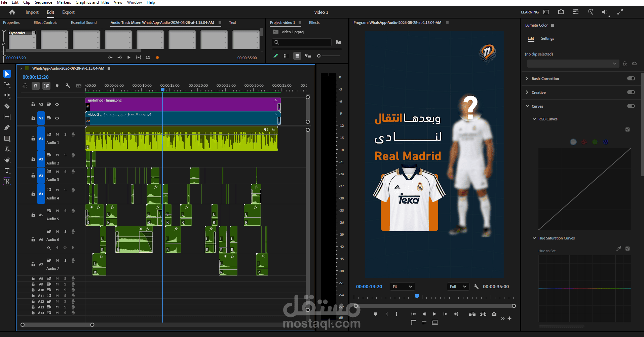Toggle Snap in Timeline magnet icon
Screen dimensions: 644x337
36,86
